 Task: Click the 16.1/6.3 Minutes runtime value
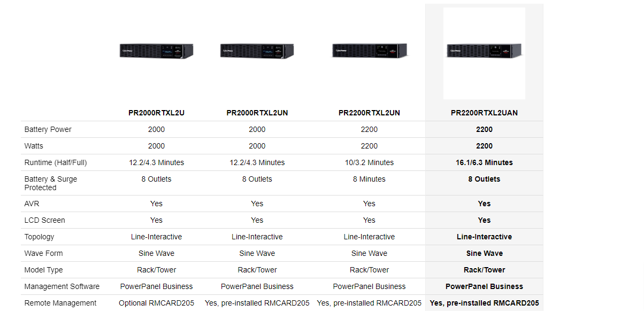(484, 162)
